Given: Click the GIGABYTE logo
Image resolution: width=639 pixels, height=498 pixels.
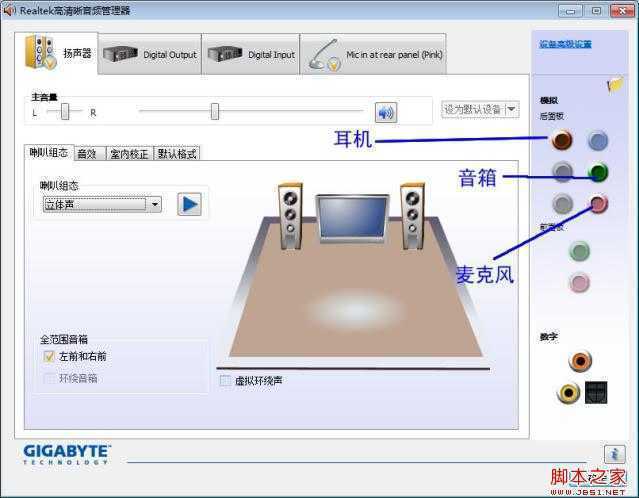Looking at the screenshot, I should click(67, 454).
